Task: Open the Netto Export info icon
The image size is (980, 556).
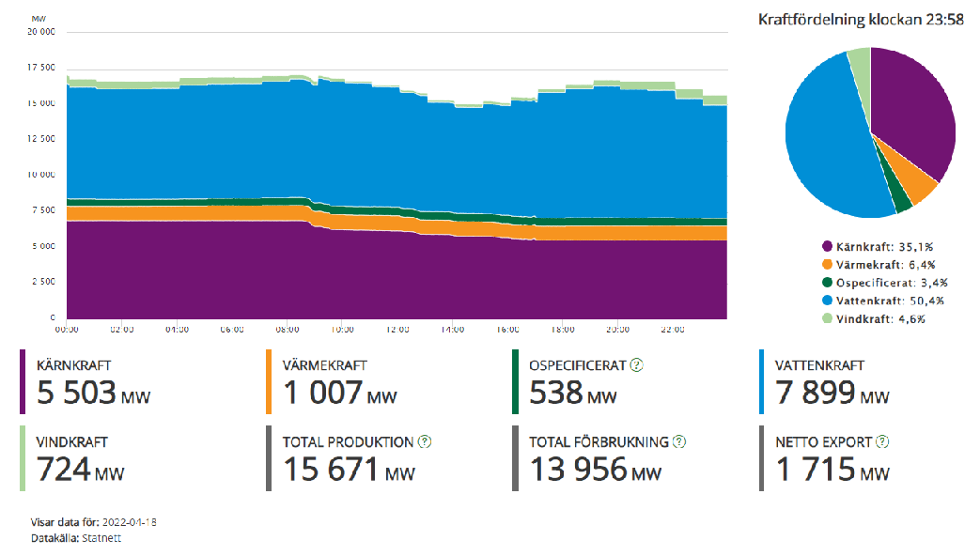Action: (882, 441)
